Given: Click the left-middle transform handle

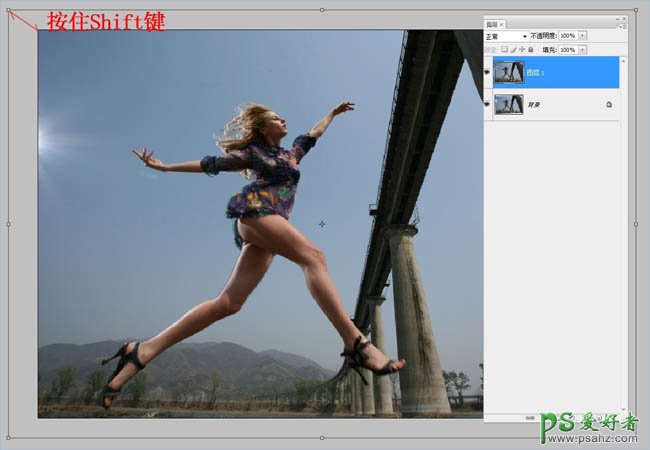Looking at the screenshot, I should (8, 224).
